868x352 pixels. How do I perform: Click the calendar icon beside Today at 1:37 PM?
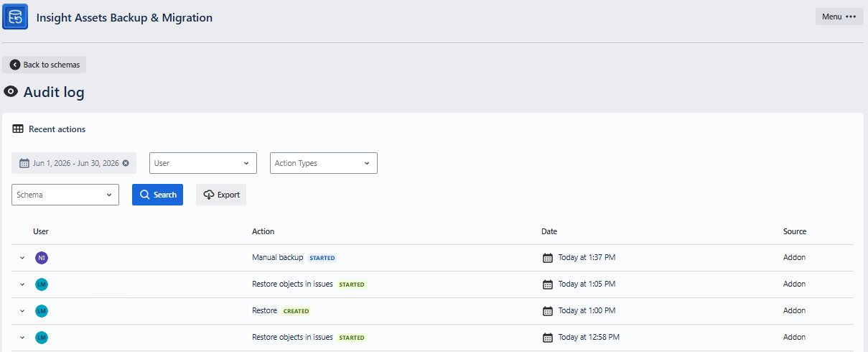[548, 258]
